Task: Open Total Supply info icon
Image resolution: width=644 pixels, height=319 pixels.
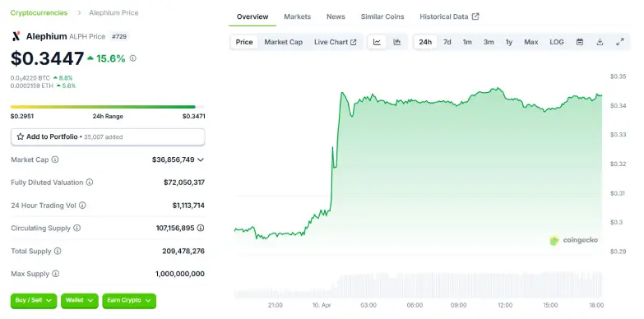Action: 58,251
